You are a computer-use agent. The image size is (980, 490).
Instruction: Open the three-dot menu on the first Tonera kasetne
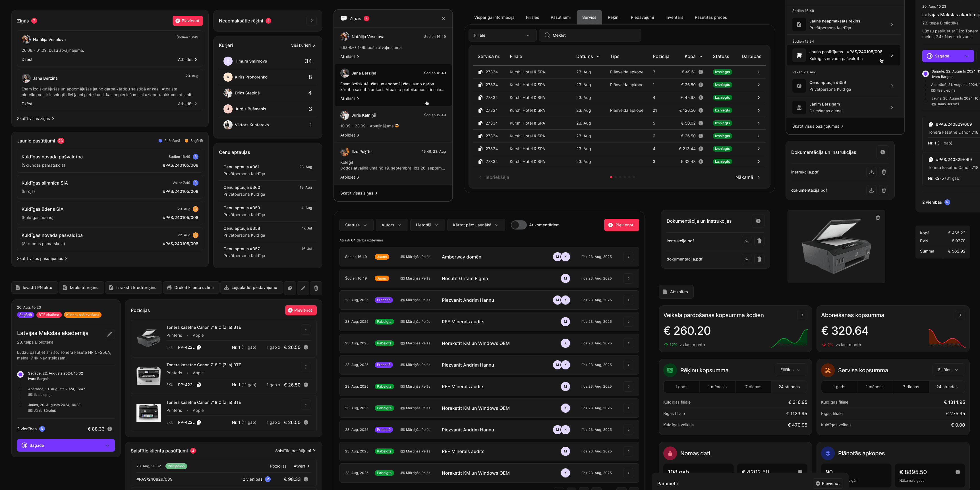[306, 329]
